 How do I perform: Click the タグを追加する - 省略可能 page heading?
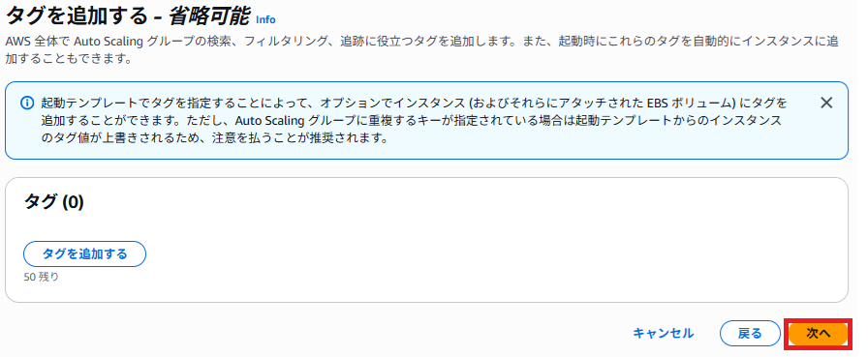point(127,16)
